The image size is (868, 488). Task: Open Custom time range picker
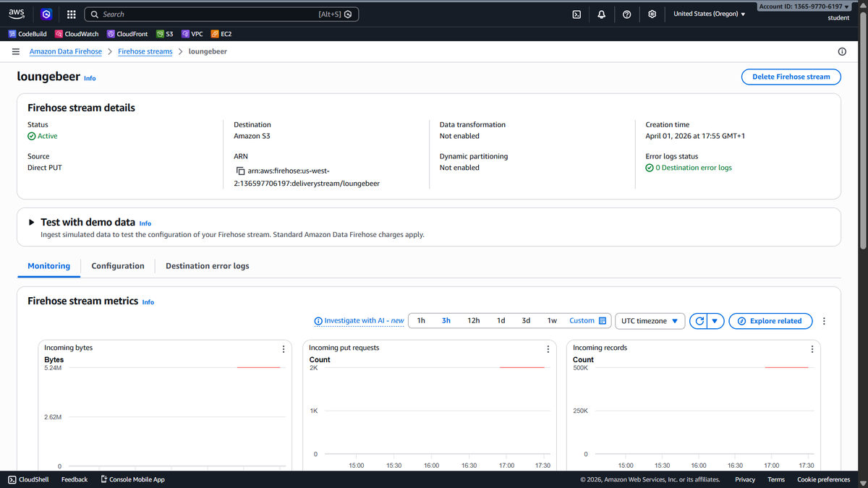pyautogui.click(x=587, y=320)
